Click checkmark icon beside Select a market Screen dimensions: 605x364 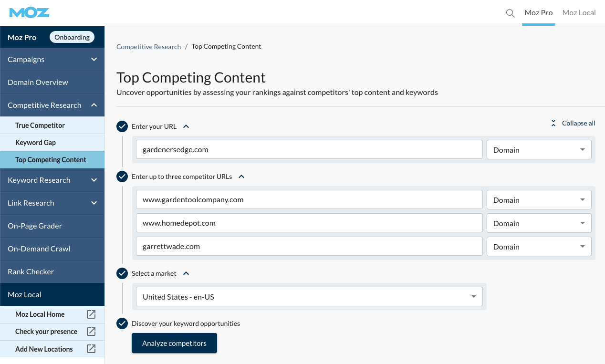[x=122, y=273]
